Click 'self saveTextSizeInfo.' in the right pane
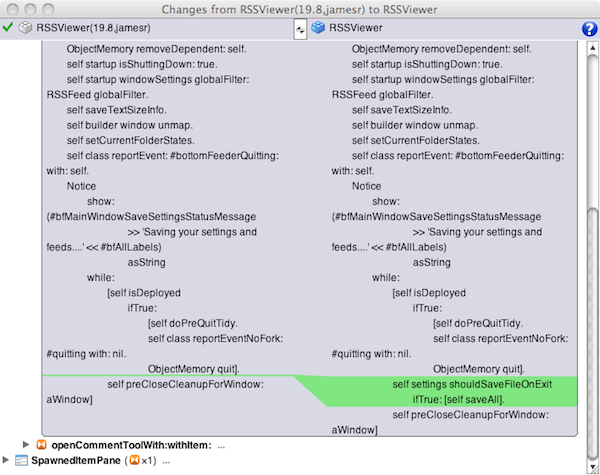The width and height of the screenshot is (600, 475). pyautogui.click(x=402, y=110)
